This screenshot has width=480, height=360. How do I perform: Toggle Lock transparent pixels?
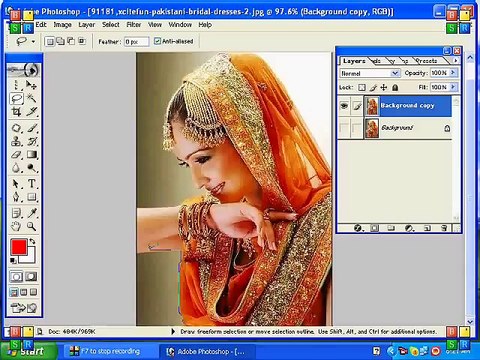tap(362, 87)
